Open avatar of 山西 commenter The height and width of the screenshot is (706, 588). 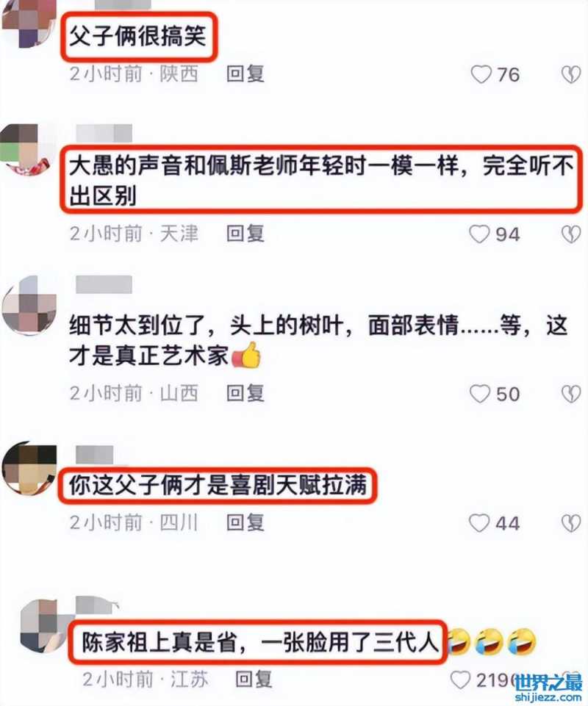click(29, 304)
